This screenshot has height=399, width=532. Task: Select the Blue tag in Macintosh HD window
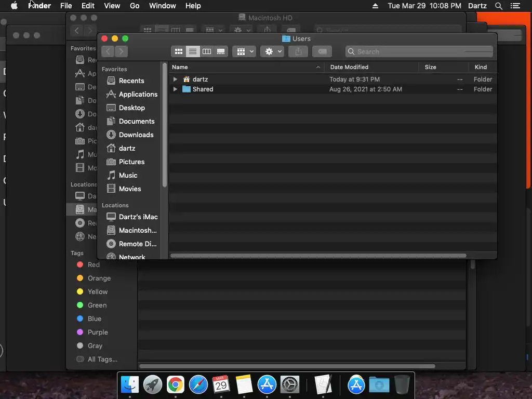point(89,319)
